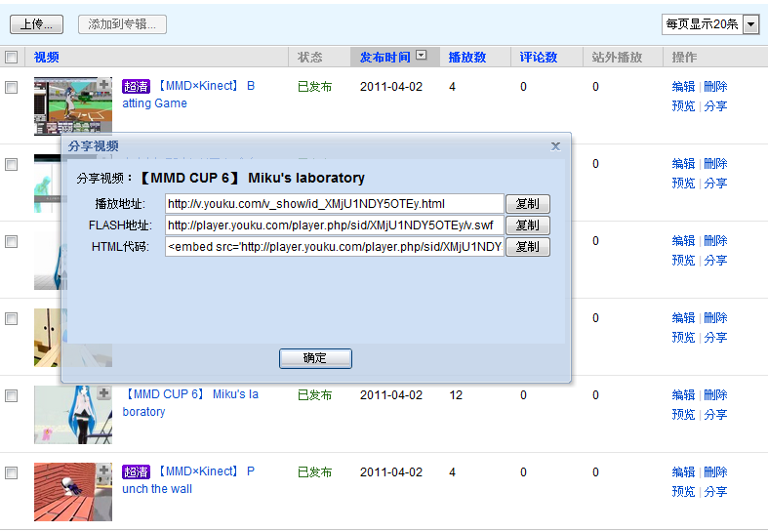This screenshot has width=768, height=532.
Task: Sort by 视频 column header
Action: click(47, 57)
